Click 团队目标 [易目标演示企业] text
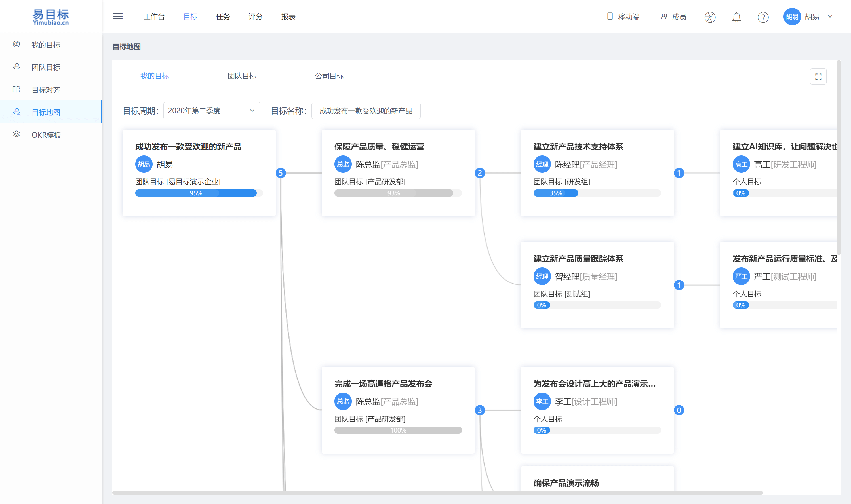Viewport: 851px width, 504px height. coord(178,182)
